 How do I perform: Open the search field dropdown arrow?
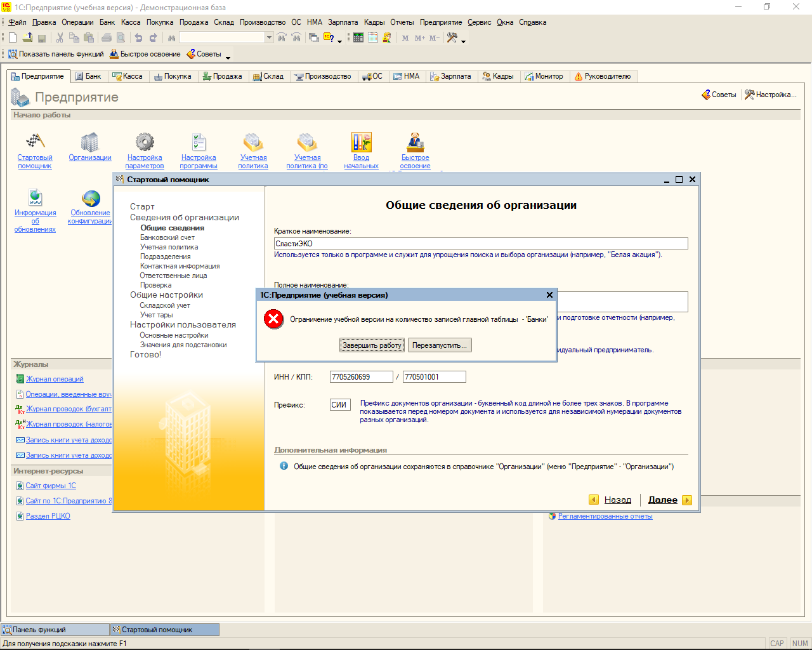pos(270,37)
